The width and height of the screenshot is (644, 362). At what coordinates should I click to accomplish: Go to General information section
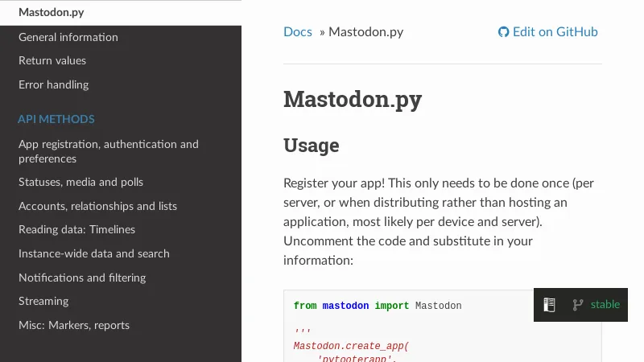(x=68, y=37)
